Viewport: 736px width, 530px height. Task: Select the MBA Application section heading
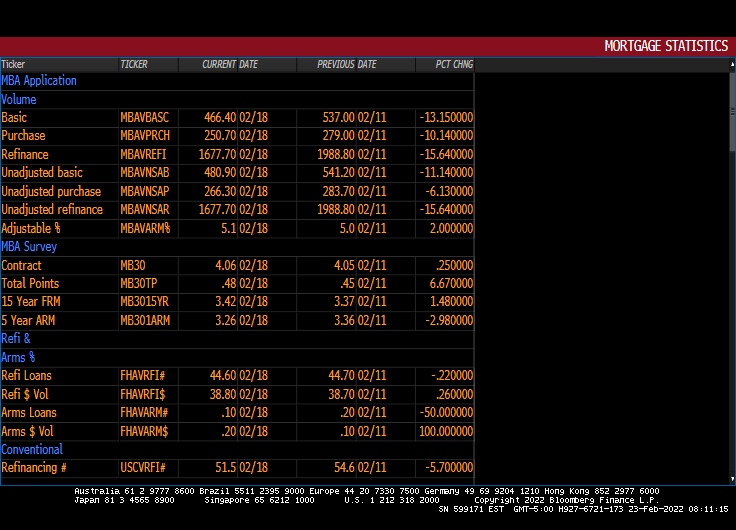tap(39, 81)
